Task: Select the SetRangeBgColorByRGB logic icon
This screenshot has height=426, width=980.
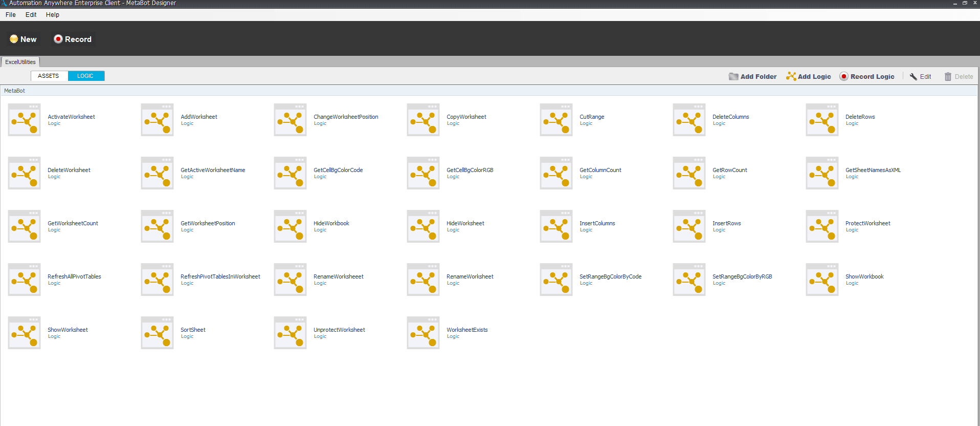Action: (x=689, y=280)
